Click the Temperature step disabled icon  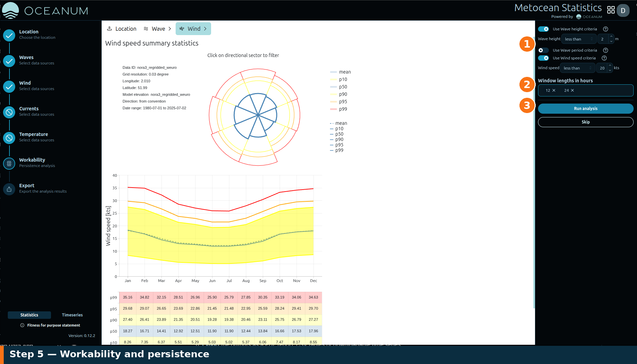(9, 138)
